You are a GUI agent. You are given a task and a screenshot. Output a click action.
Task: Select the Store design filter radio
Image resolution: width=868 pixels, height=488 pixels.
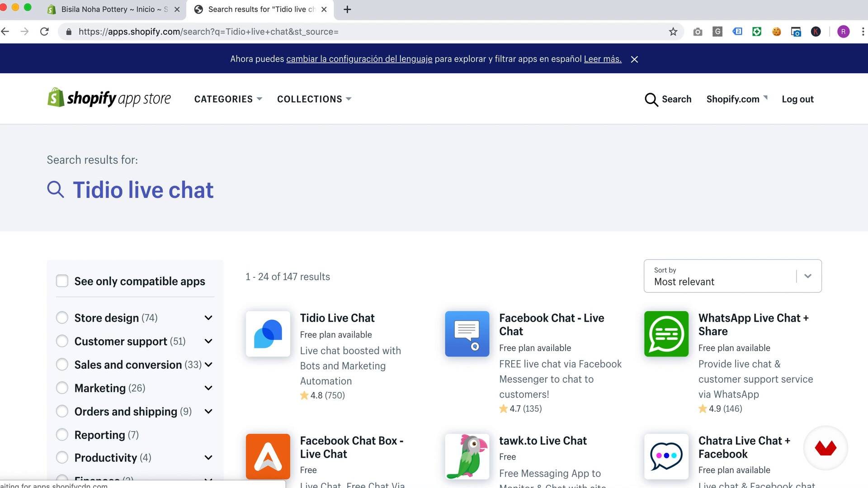click(x=62, y=318)
